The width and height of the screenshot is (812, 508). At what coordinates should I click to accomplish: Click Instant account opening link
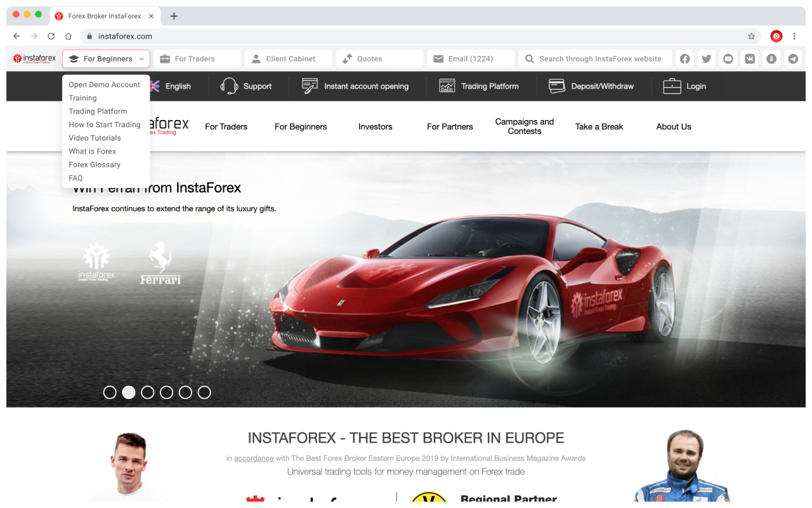pos(367,86)
